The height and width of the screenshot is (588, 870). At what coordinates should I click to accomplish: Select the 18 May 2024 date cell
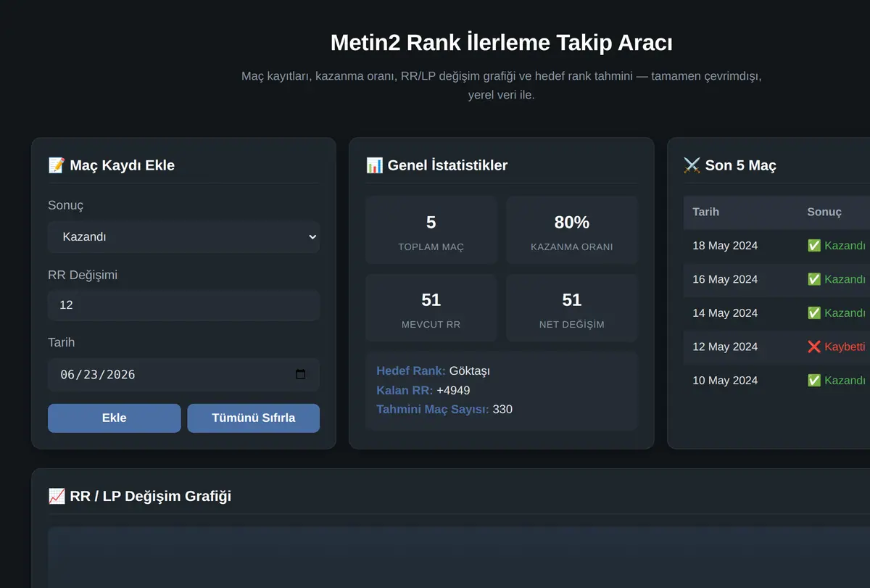tap(725, 246)
